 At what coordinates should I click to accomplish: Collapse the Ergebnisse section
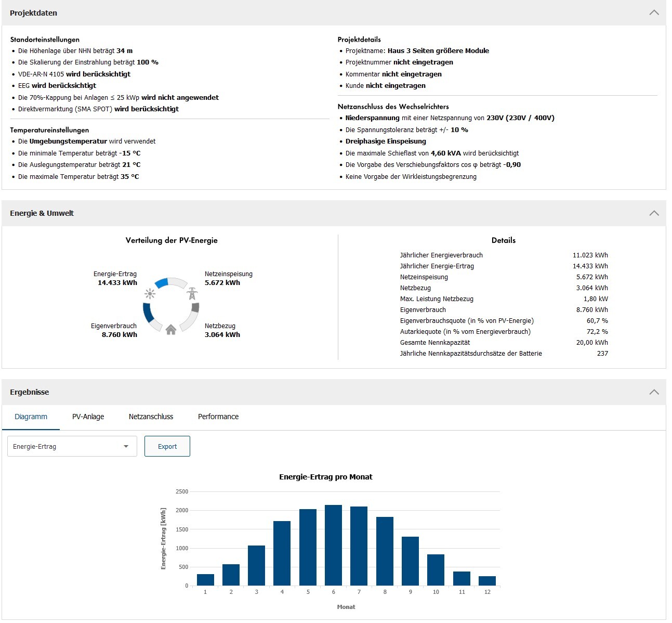click(654, 392)
